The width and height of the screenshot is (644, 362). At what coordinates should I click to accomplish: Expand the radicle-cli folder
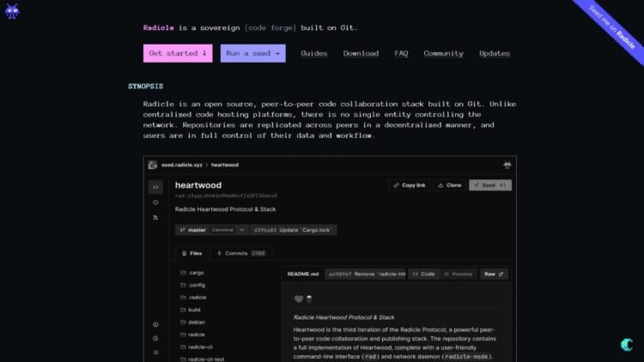197,347
